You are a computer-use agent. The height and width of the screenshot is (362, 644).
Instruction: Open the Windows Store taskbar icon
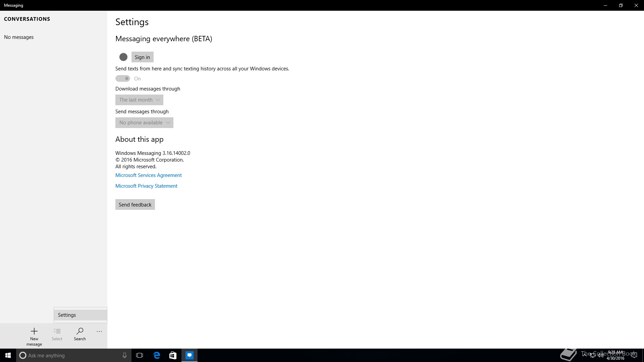[x=173, y=355]
